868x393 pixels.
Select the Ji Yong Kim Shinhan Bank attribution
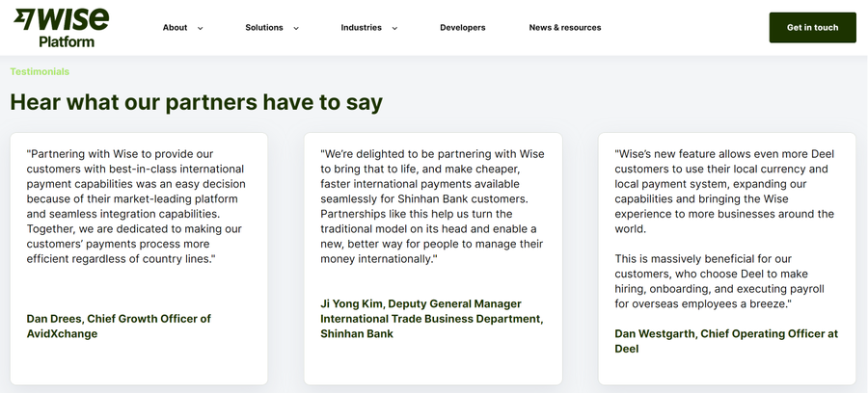point(432,319)
